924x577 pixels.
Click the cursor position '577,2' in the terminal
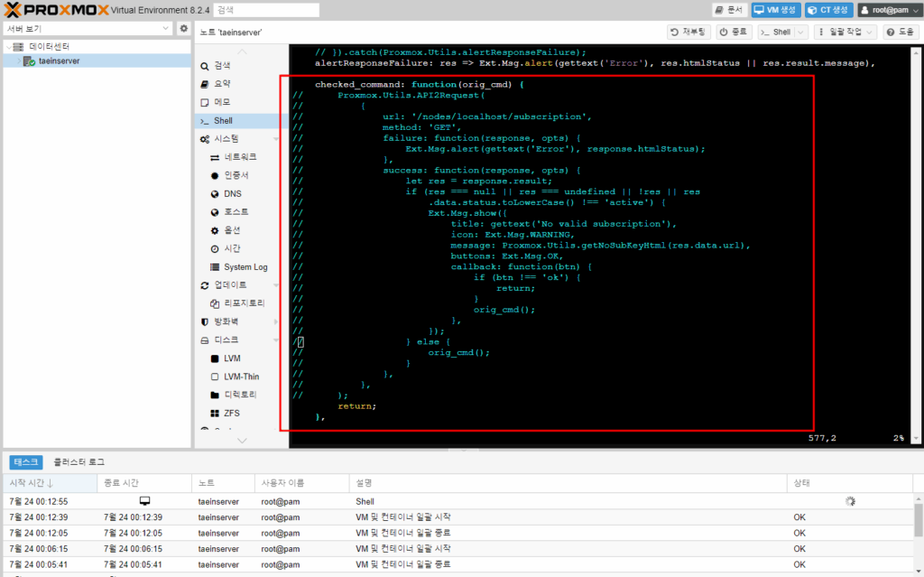click(x=822, y=438)
